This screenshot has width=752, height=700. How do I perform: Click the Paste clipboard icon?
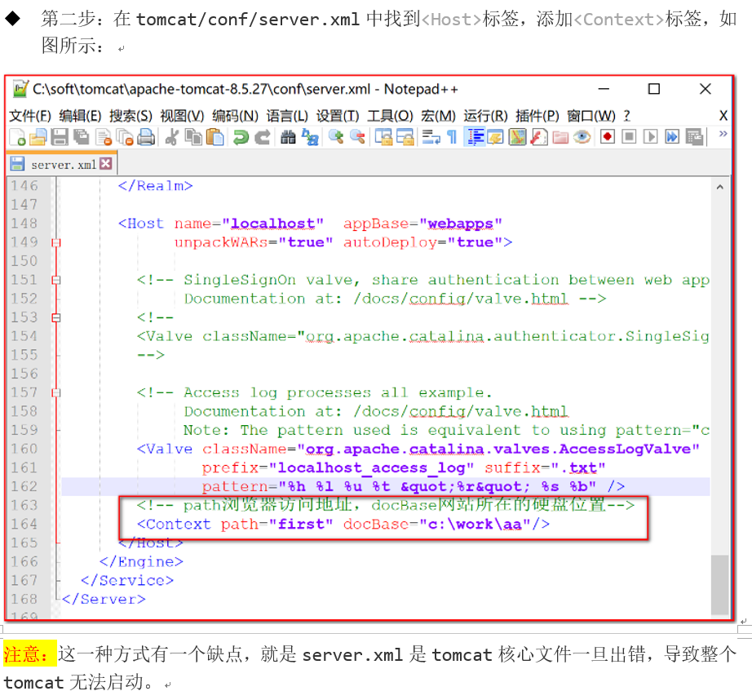pyautogui.click(x=215, y=137)
